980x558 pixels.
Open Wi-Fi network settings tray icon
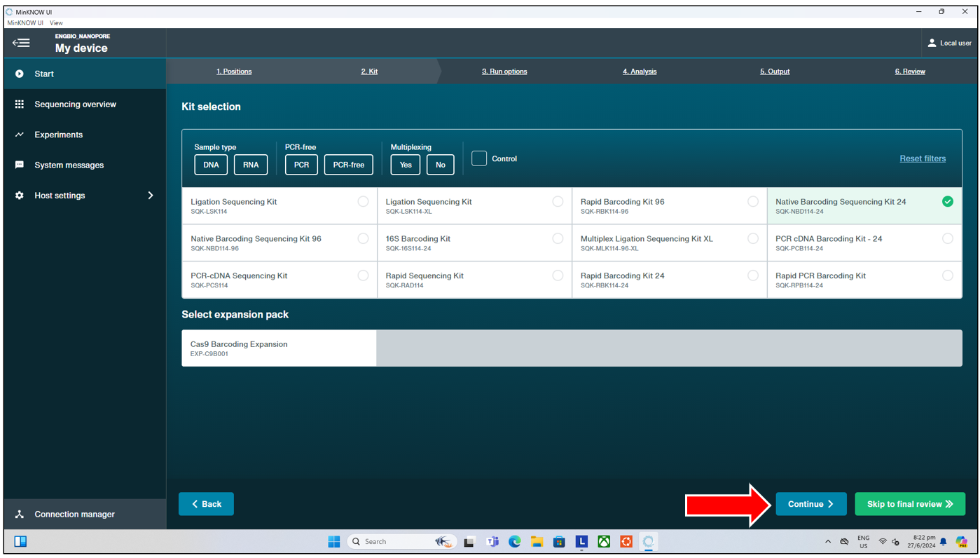[x=883, y=542]
